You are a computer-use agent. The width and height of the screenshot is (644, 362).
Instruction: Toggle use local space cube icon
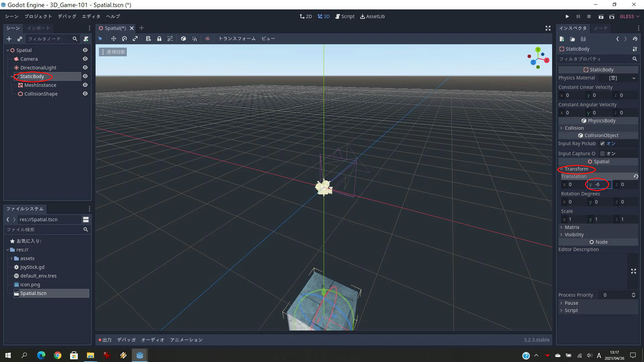tap(183, 39)
